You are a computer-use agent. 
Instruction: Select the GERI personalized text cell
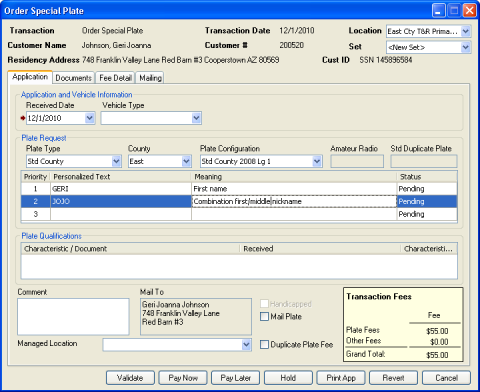click(x=121, y=189)
